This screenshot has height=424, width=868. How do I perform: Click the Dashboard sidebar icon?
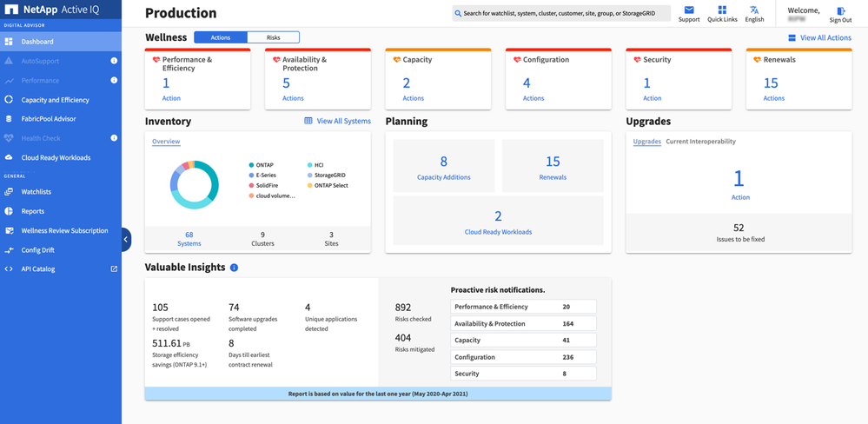tap(9, 42)
